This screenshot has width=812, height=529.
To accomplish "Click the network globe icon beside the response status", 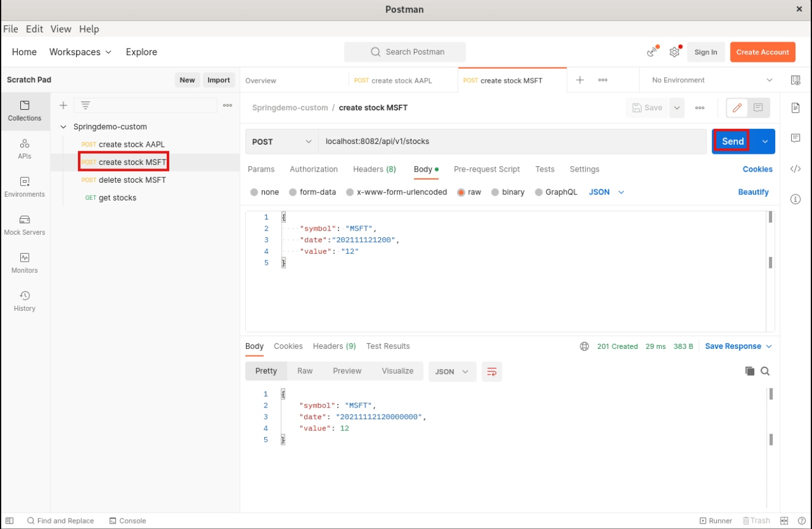I will point(584,346).
